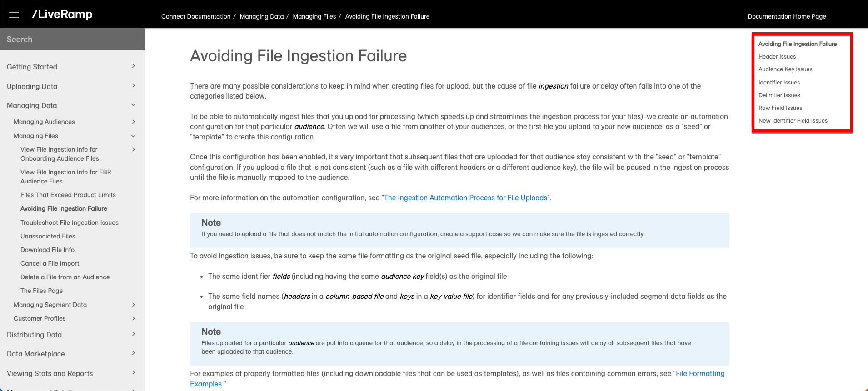
Task: Open the Documentation Home Page link
Action: tap(787, 16)
